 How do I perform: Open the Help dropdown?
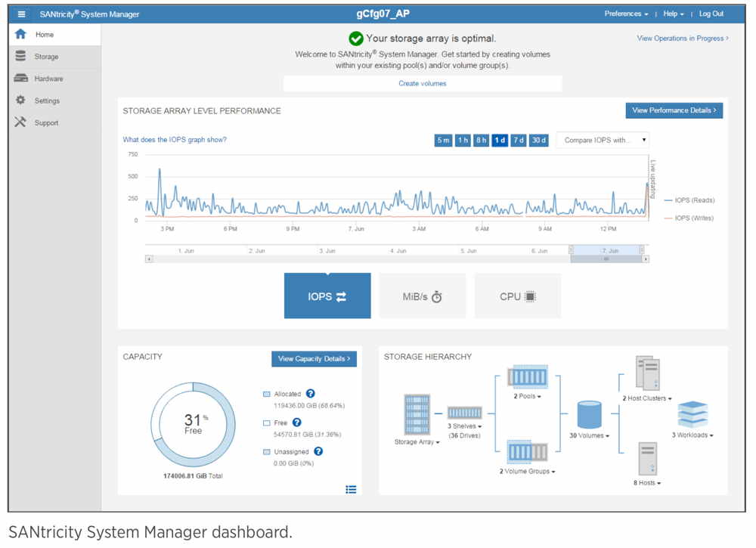click(674, 14)
